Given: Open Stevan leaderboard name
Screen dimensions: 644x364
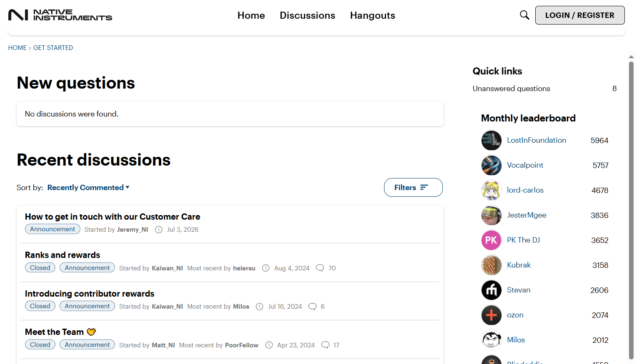Looking at the screenshot, I should click(x=519, y=290).
